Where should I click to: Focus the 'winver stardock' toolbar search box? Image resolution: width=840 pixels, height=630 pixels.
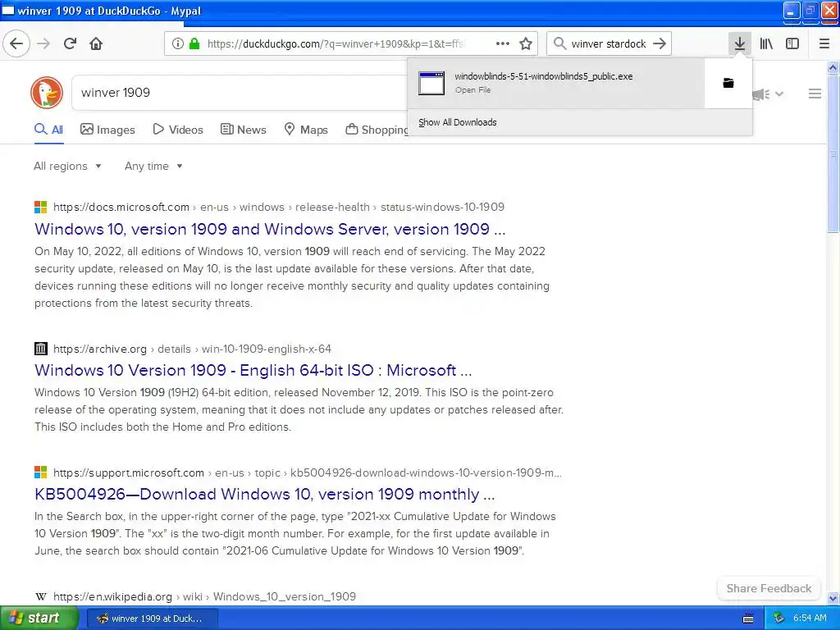pos(609,43)
